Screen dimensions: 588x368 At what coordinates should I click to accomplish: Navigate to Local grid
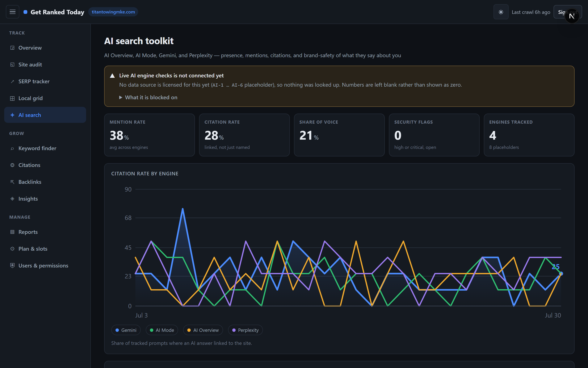tap(45, 98)
